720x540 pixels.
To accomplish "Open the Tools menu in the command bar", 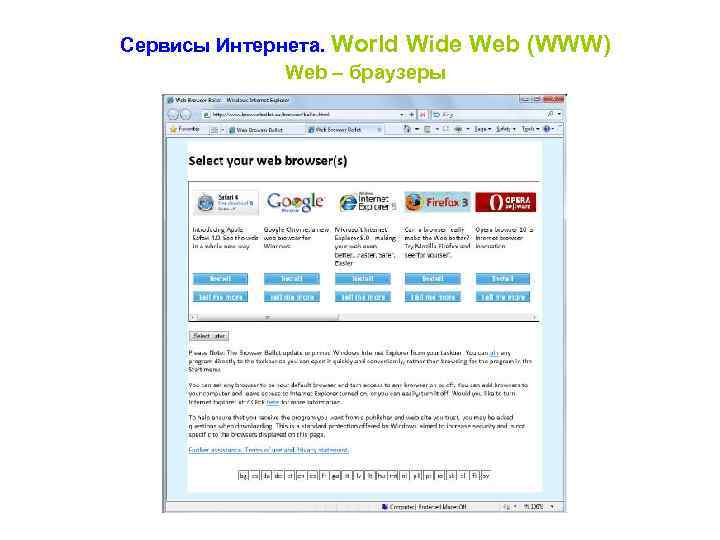I will point(530,129).
